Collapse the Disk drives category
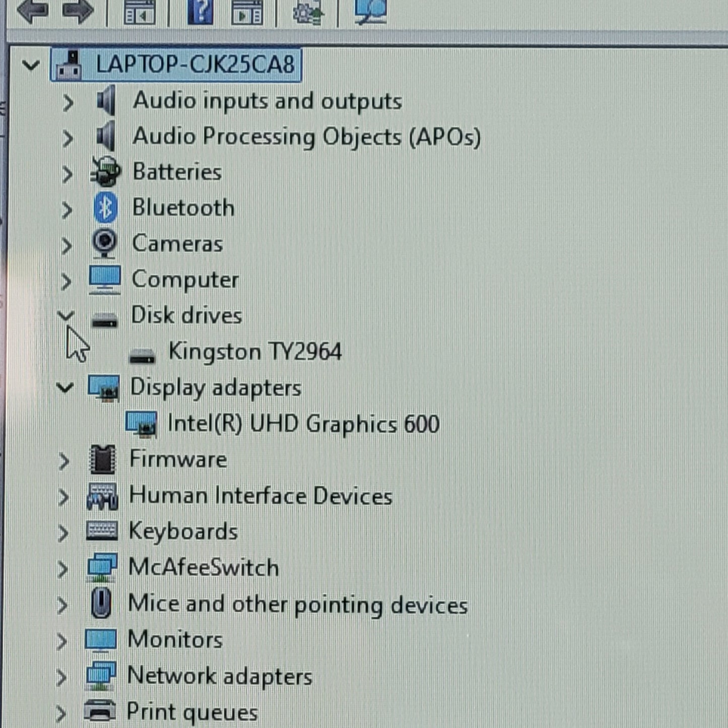 [x=65, y=316]
